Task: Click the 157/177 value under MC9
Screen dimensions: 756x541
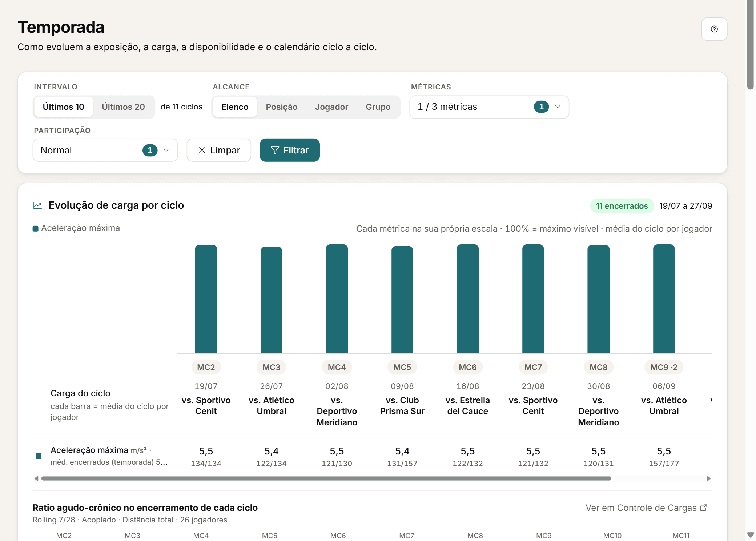Action: coord(664,464)
